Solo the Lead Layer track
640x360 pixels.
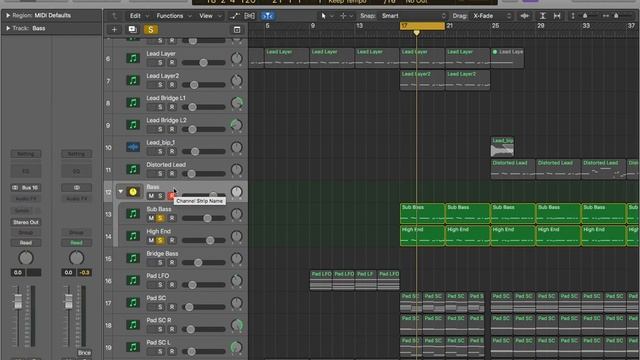[x=160, y=62]
